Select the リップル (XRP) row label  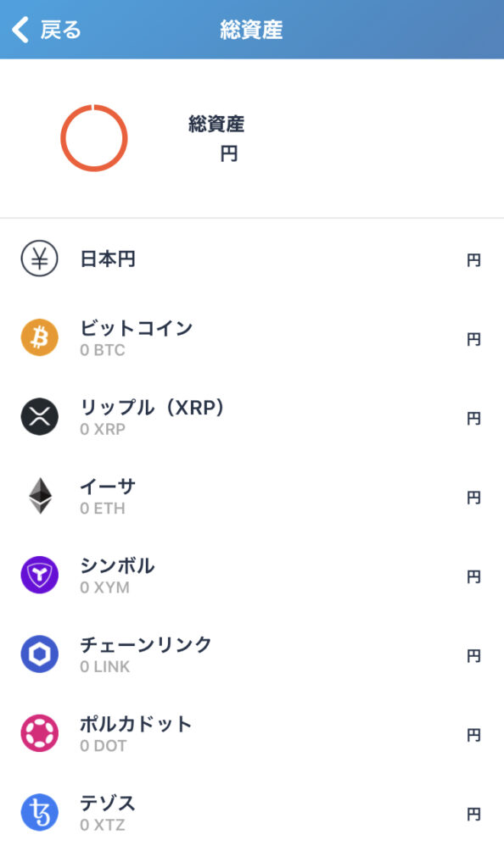153,408
